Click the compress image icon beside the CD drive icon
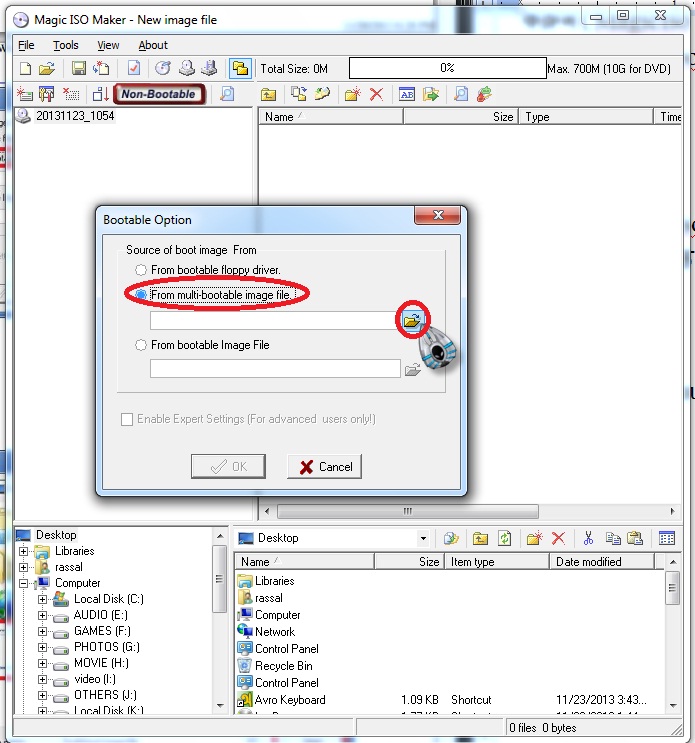The width and height of the screenshot is (695, 743). tap(209, 69)
